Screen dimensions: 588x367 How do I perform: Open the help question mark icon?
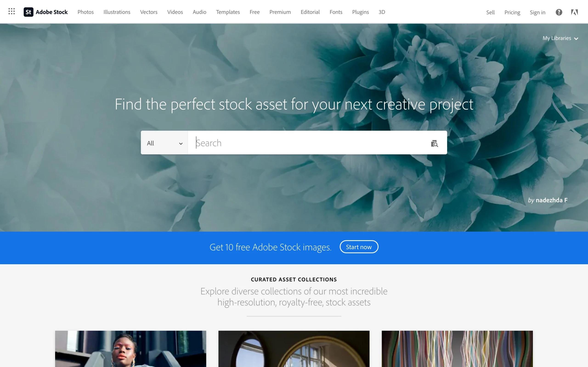click(x=559, y=12)
